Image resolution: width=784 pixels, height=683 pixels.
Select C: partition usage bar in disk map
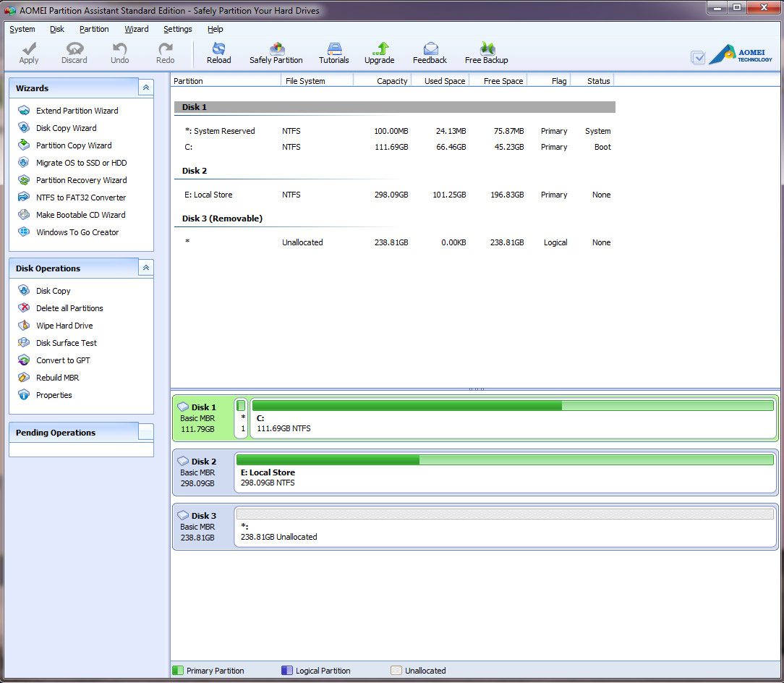[x=513, y=405]
